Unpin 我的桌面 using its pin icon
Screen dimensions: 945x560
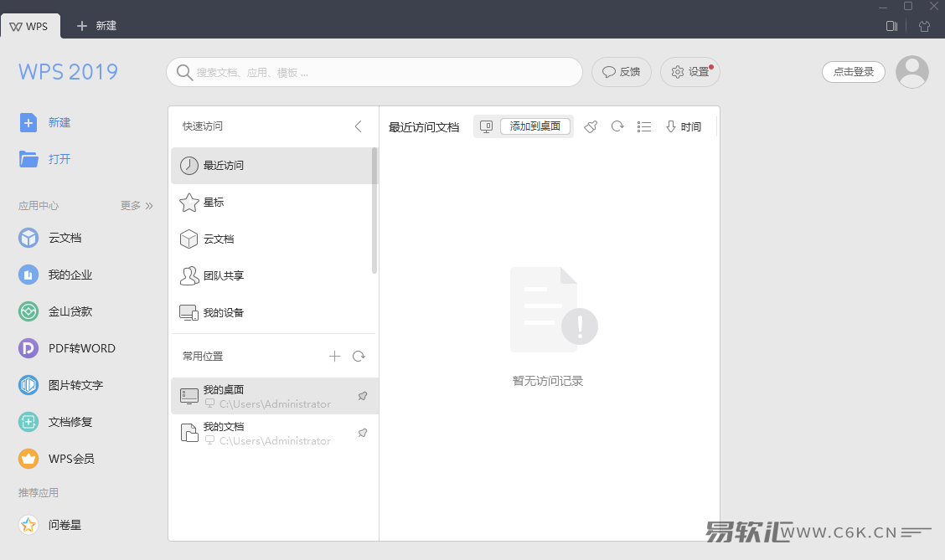(x=363, y=396)
